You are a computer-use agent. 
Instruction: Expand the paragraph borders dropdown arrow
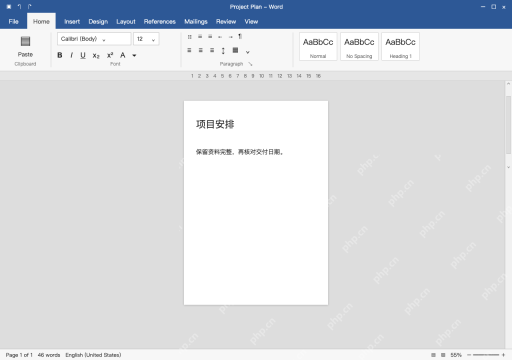pos(248,52)
